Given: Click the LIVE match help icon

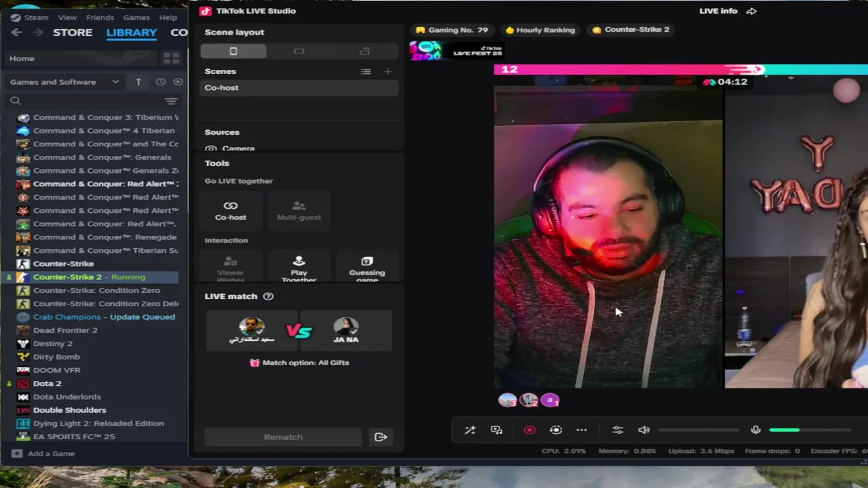Looking at the screenshot, I should [x=268, y=296].
